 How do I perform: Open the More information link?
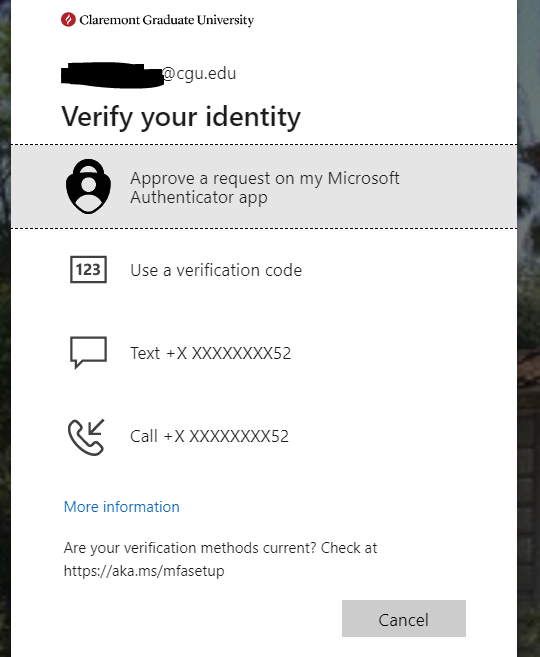coord(121,507)
